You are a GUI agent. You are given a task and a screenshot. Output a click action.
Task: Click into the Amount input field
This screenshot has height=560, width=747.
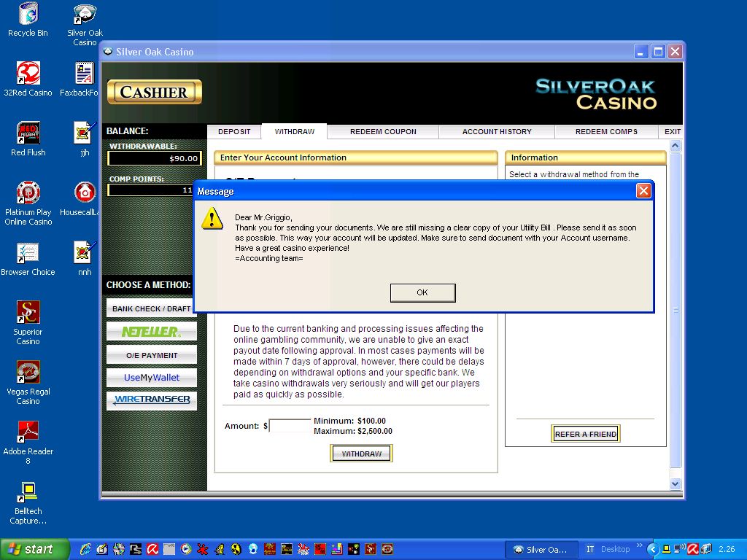(x=290, y=425)
